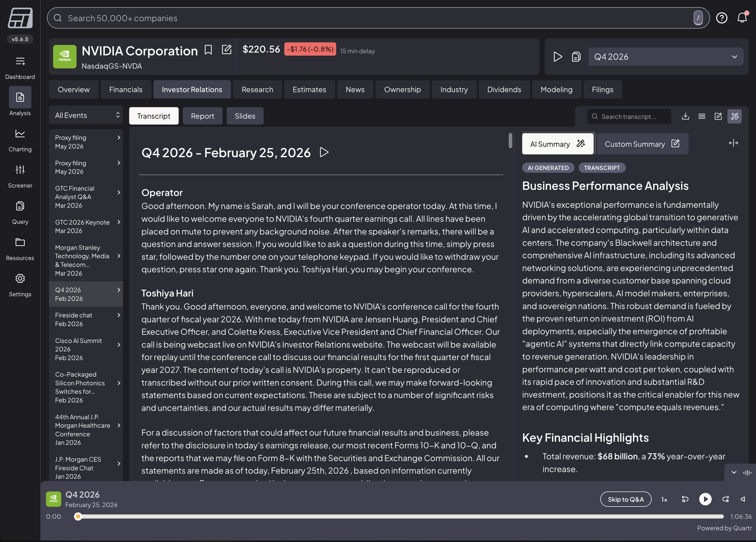
Task: Click the edit note icon in transcript toolbar
Action: [718, 116]
